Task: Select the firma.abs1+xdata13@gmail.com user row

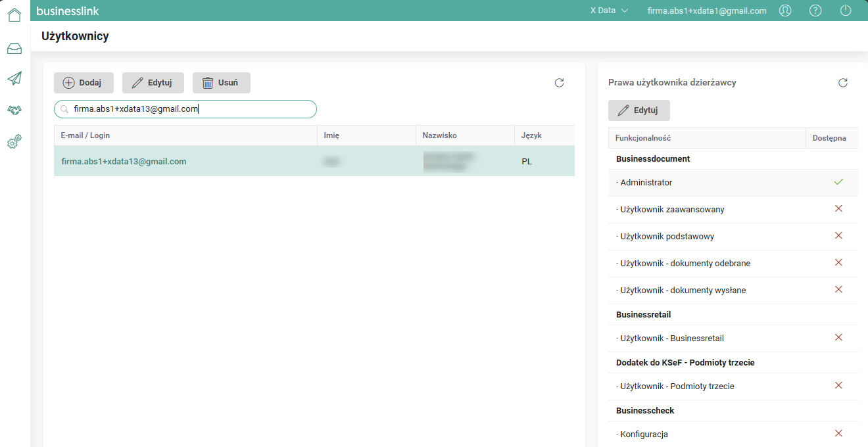Action: 314,161
